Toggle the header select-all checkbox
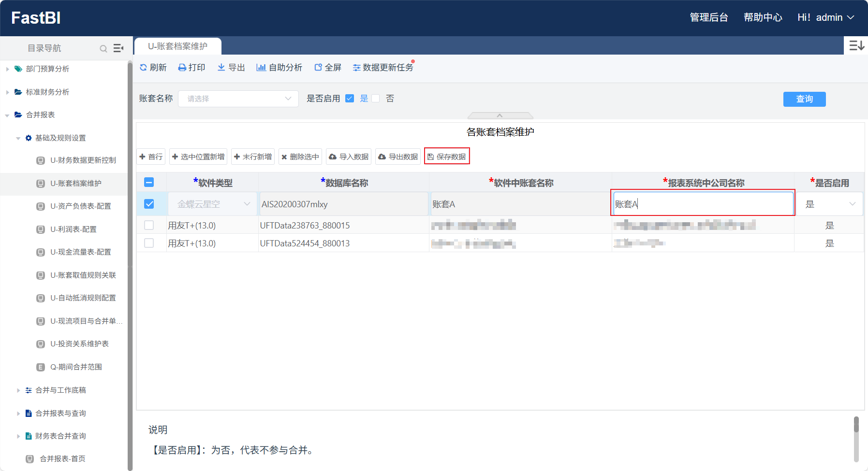868x471 pixels. point(149,183)
